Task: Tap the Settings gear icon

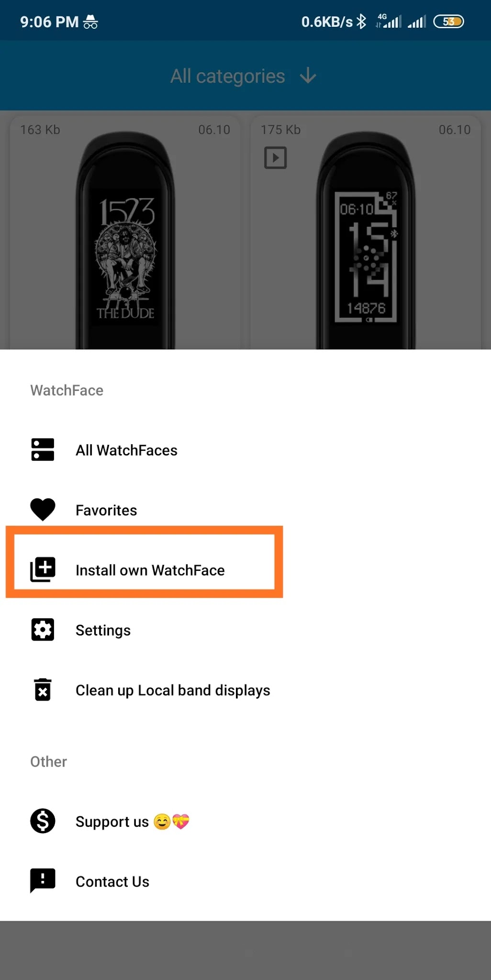Action: coord(43,630)
